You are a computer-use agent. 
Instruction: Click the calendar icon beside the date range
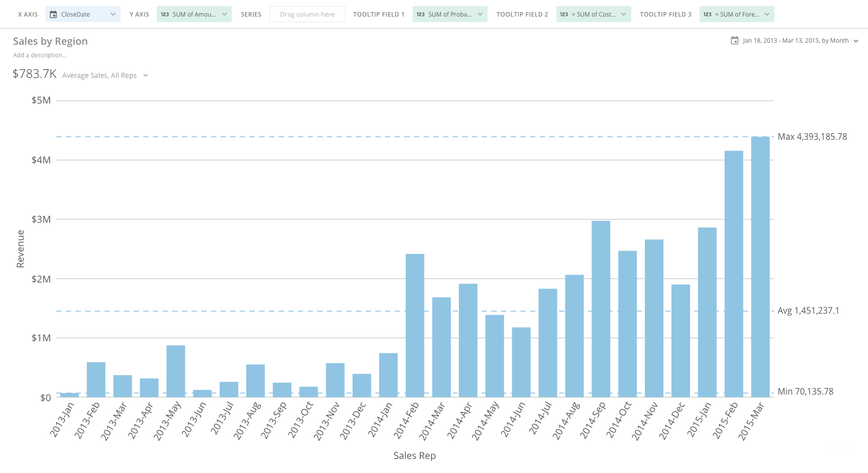[x=734, y=40]
